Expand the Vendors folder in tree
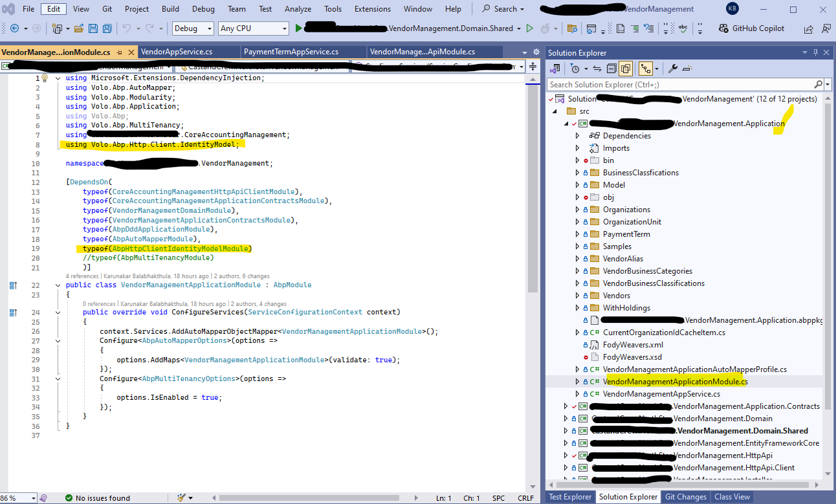Screen dimensions: 836x504 [x=578, y=296]
